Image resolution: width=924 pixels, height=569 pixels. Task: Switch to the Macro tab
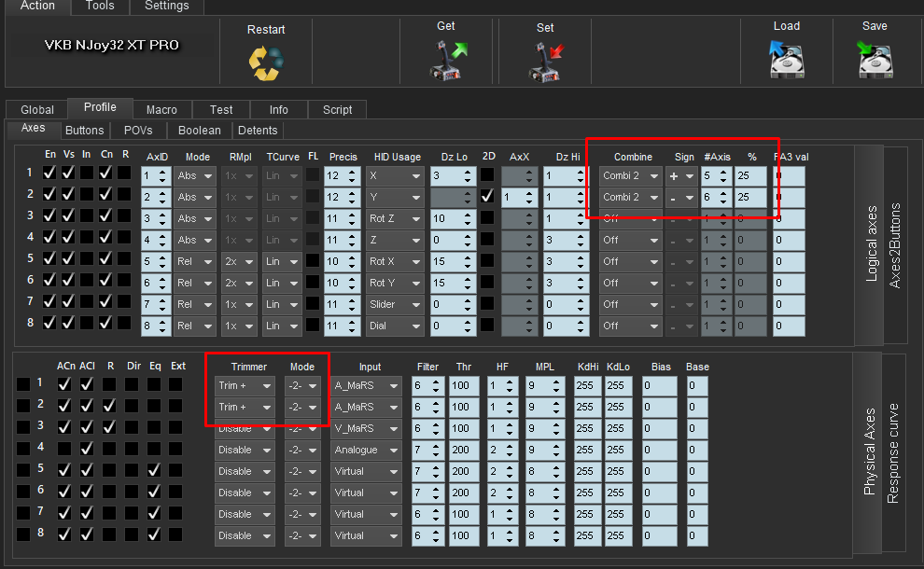coord(161,109)
